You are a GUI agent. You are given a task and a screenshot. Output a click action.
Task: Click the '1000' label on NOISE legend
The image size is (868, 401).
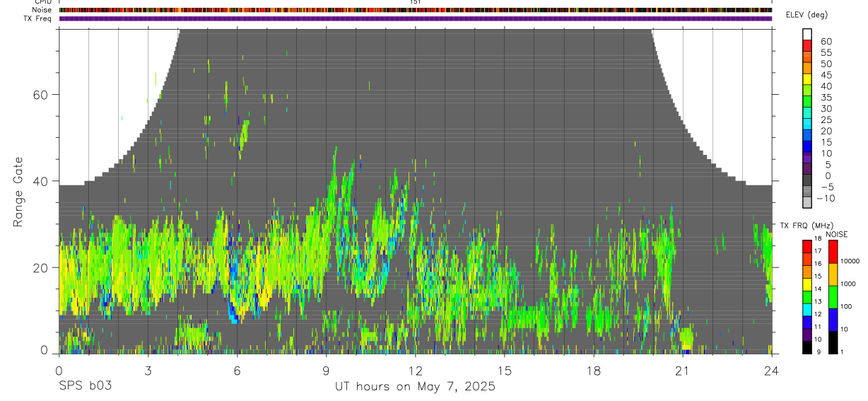click(x=849, y=284)
